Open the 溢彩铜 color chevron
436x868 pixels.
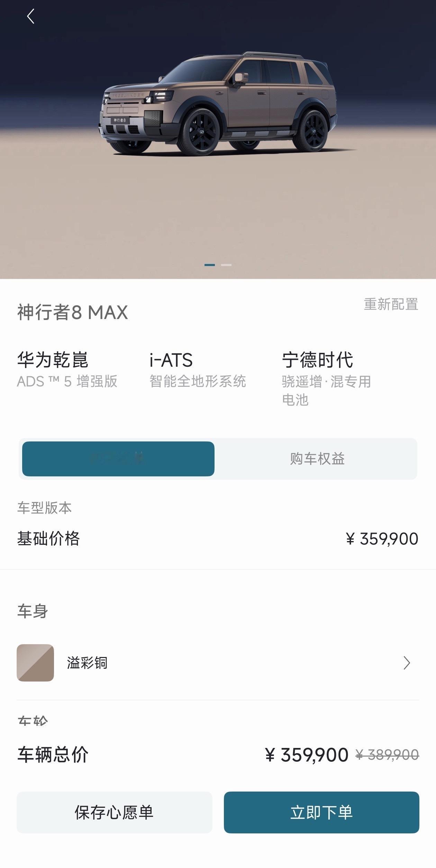tap(407, 663)
